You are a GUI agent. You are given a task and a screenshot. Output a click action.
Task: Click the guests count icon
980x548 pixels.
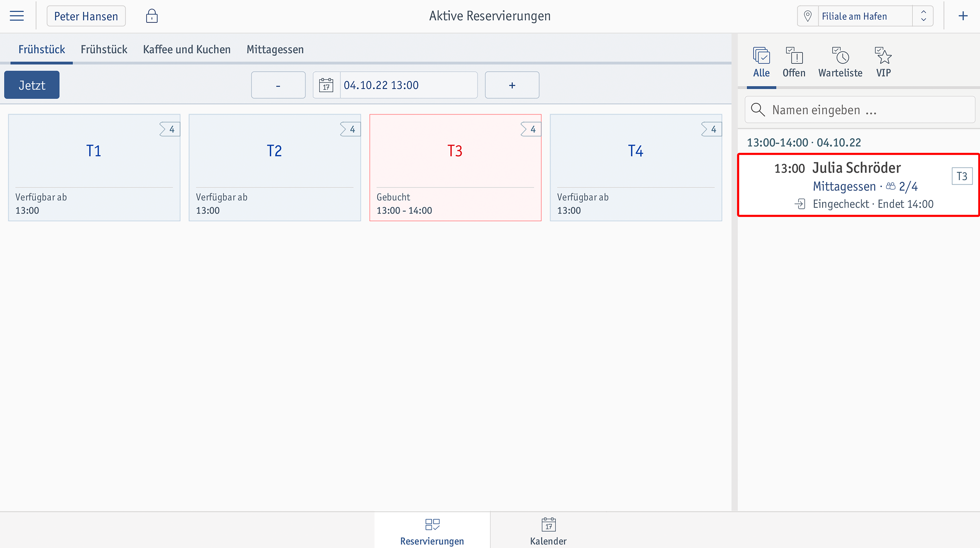[891, 186]
